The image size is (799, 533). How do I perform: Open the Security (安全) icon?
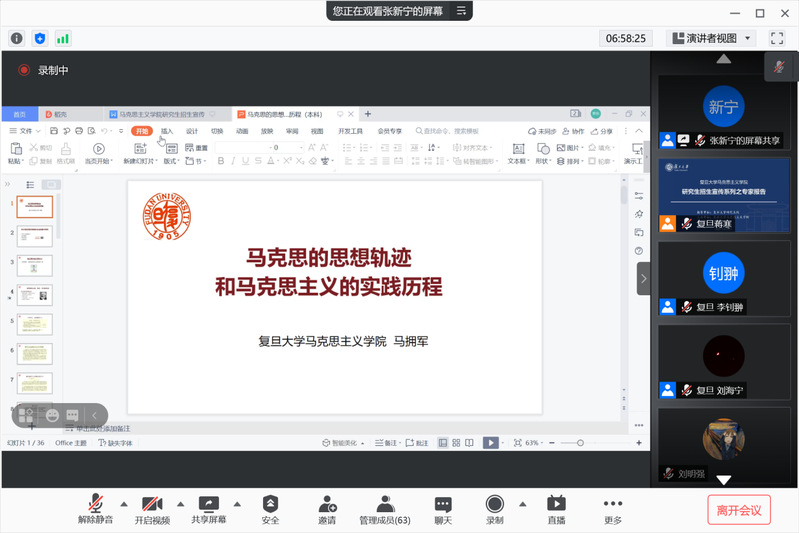[x=270, y=509]
